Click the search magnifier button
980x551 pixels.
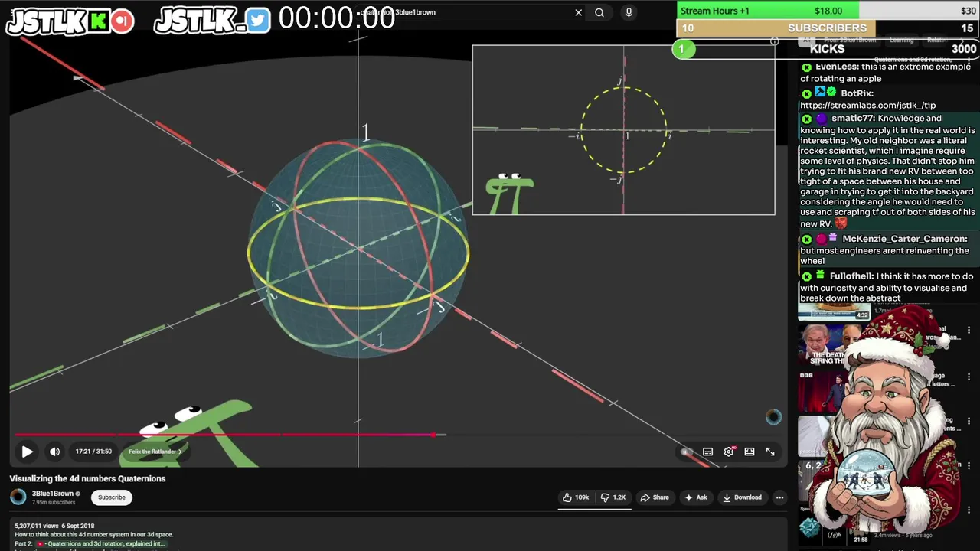[599, 12]
